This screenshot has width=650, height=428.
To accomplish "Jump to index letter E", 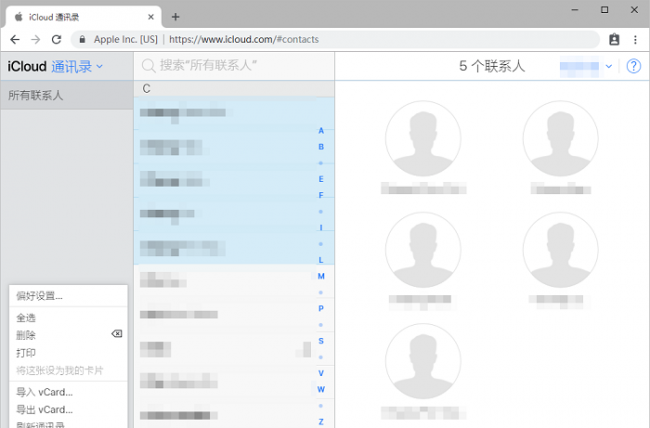I will (321, 179).
